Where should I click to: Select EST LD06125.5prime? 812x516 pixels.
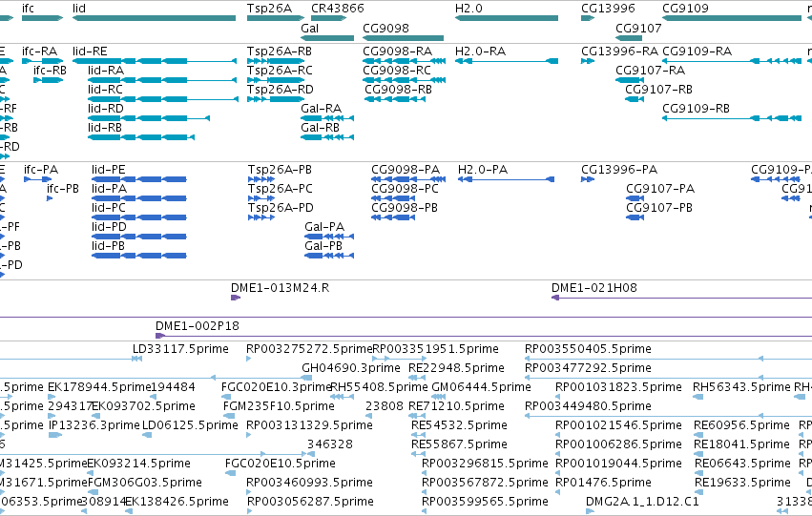point(147,435)
